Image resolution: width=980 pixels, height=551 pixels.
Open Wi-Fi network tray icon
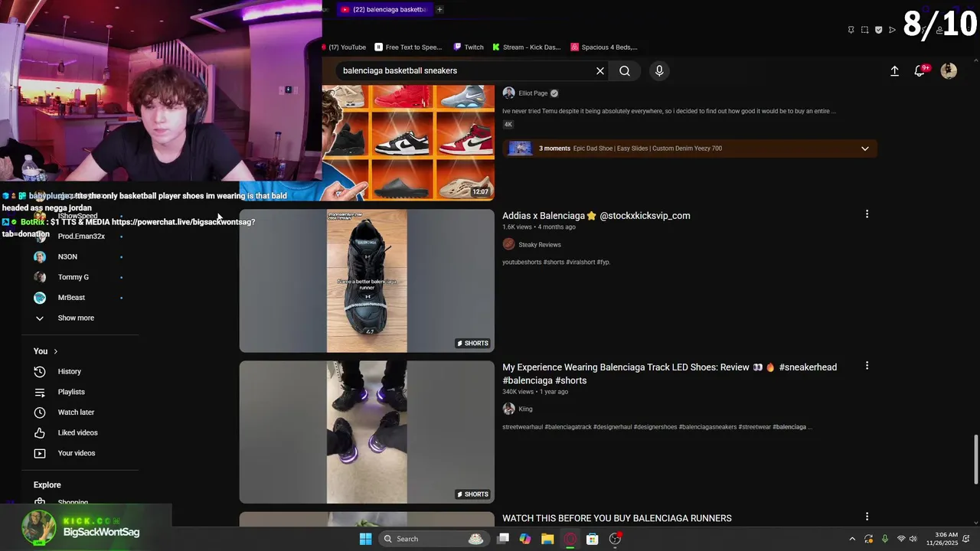901,539
